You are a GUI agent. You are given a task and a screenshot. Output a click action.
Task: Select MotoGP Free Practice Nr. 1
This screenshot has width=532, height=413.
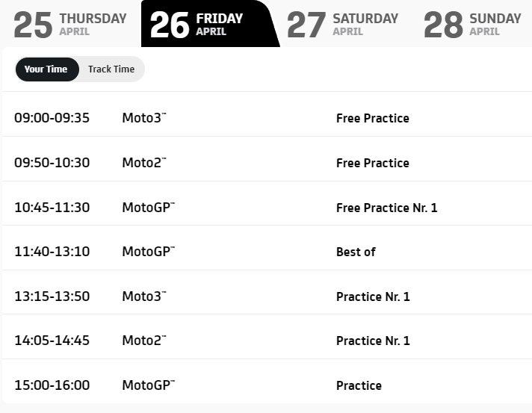[267, 203]
